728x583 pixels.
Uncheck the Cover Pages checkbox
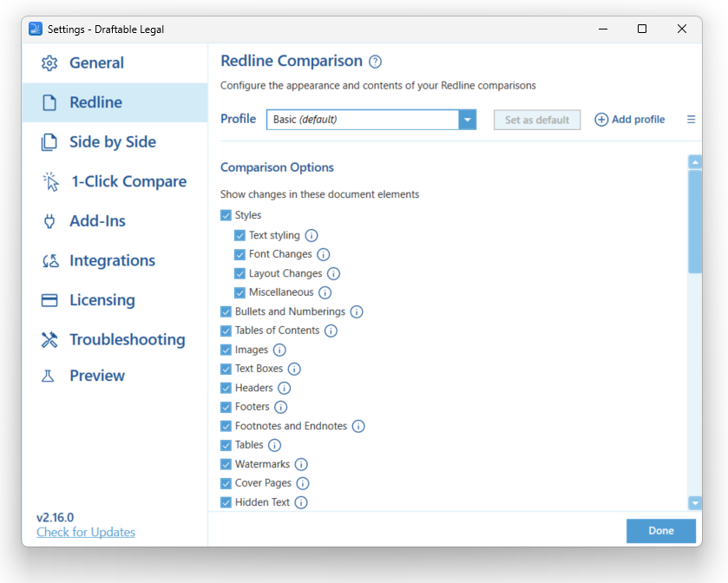226,484
